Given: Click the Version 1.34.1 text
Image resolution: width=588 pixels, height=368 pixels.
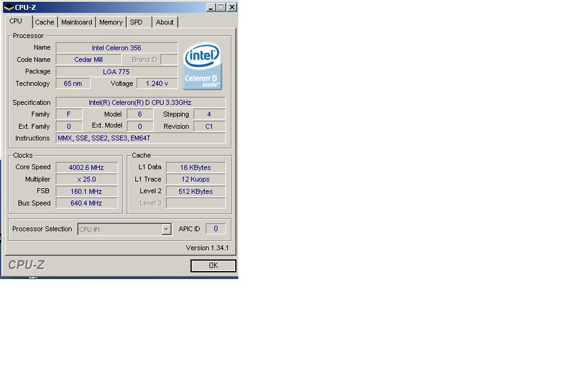Looking at the screenshot, I should point(207,248).
